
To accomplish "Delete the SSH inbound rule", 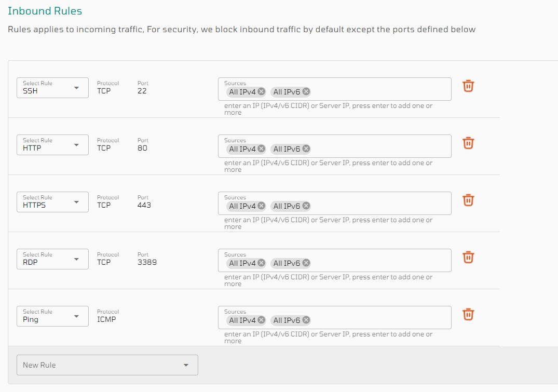I will 468,86.
